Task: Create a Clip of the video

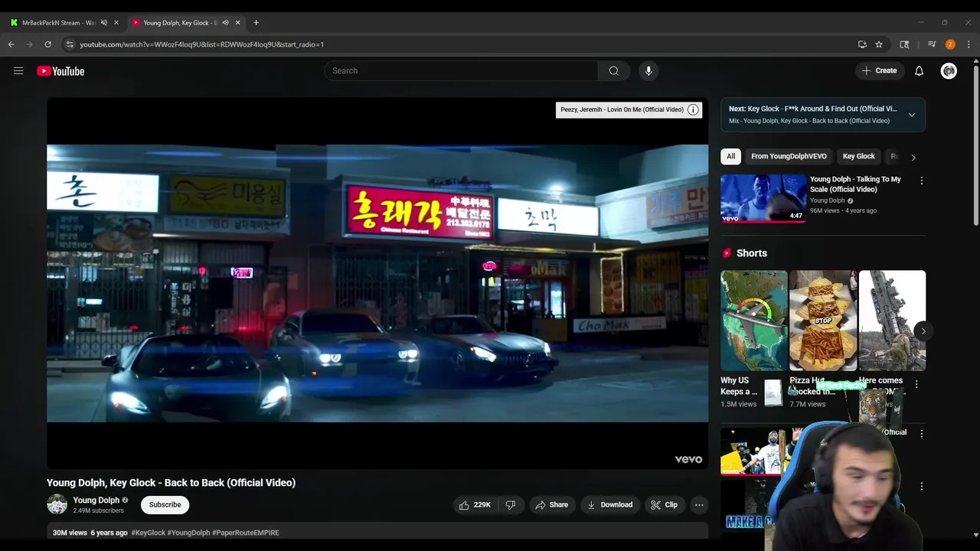Action: point(664,505)
